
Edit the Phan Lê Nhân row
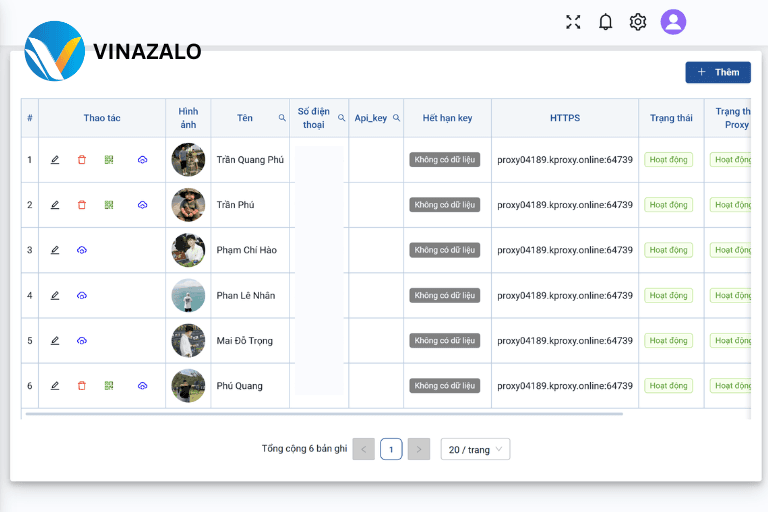point(55,295)
